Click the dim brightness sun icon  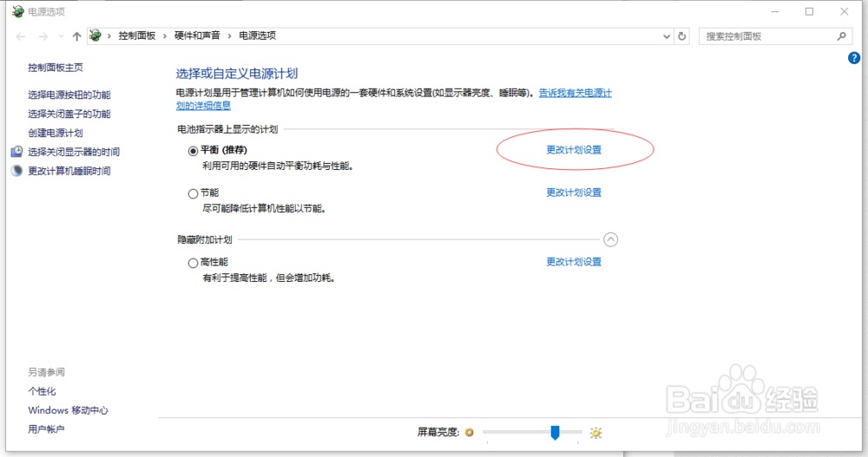[470, 432]
